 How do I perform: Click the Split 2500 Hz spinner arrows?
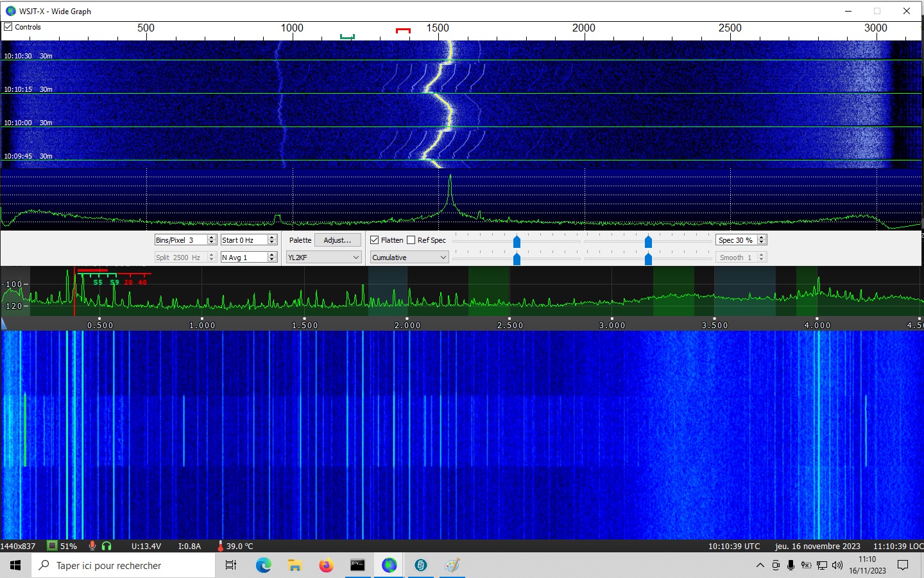pyautogui.click(x=212, y=257)
